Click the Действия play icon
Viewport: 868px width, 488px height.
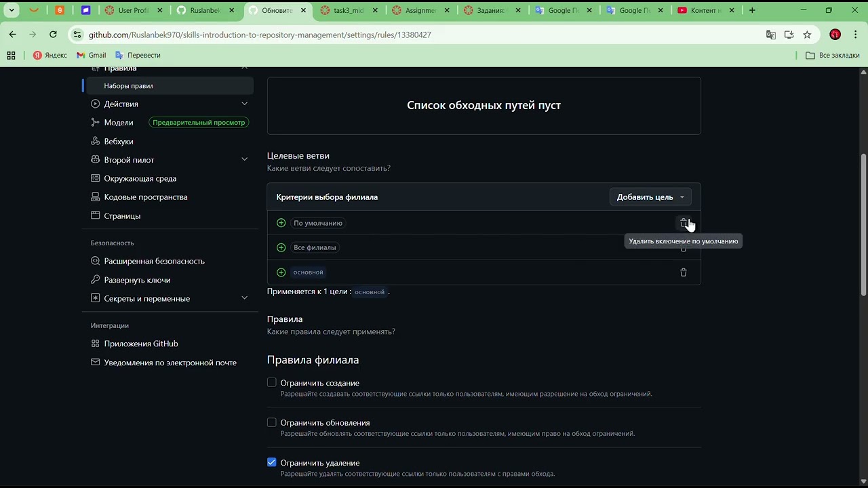(x=96, y=104)
